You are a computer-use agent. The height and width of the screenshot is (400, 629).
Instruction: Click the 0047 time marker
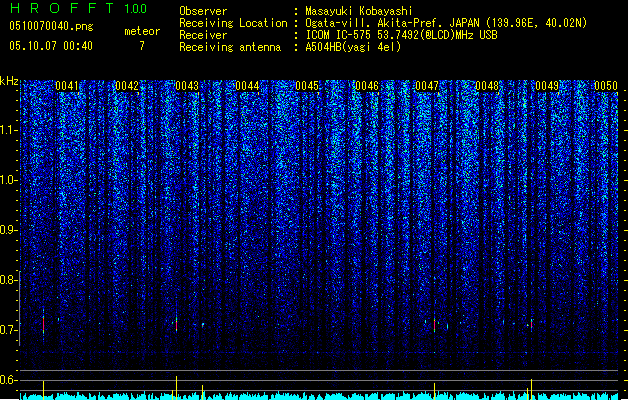point(427,86)
